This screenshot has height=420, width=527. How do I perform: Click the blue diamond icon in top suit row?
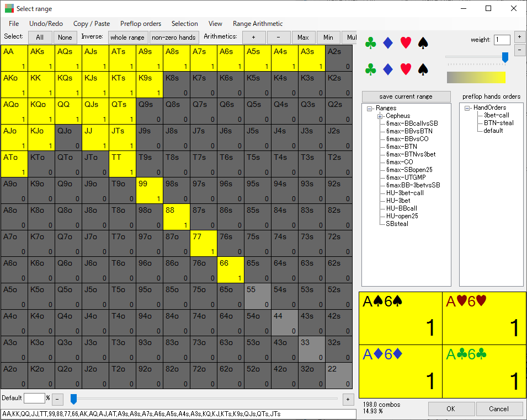(388, 43)
